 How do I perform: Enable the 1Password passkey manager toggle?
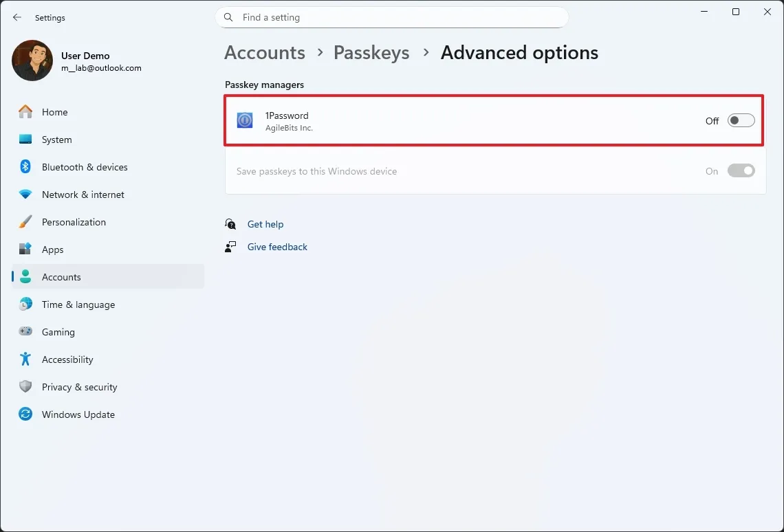(741, 120)
